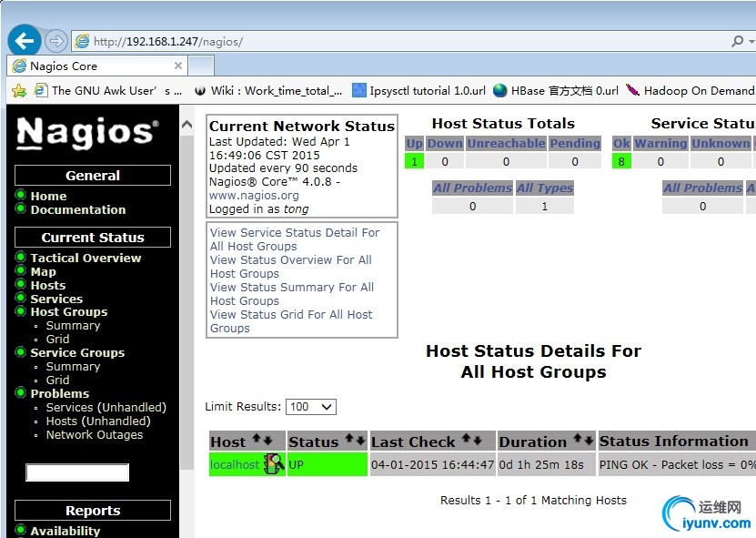
Task: Open Map in Current Status
Action: (44, 271)
